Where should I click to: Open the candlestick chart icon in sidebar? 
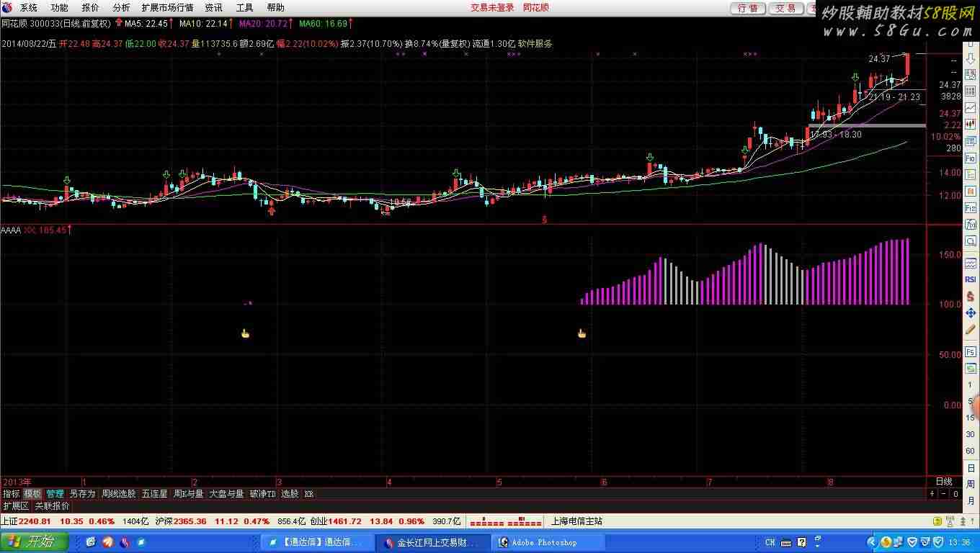971,124
